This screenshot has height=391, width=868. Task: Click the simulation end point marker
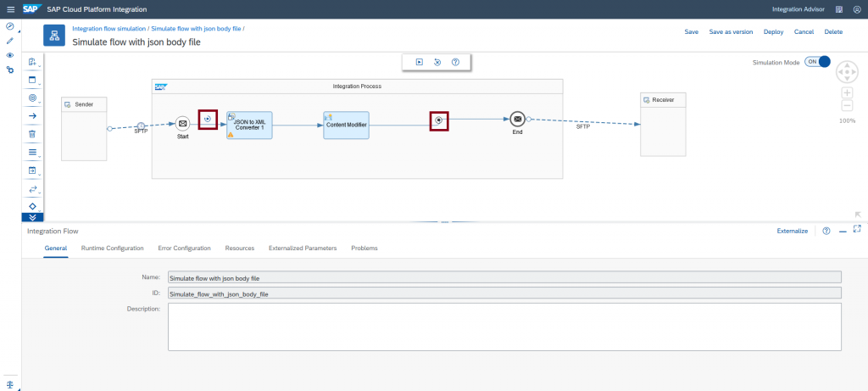[439, 120]
